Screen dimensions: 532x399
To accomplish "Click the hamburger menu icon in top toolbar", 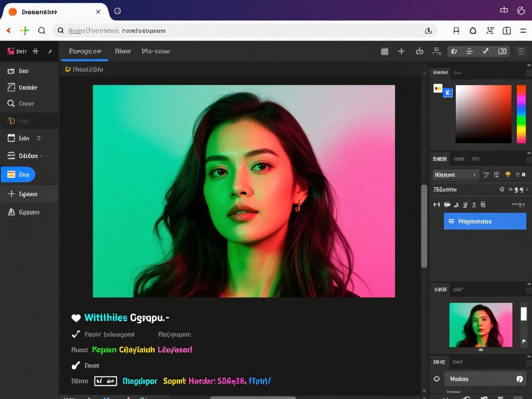I will click(x=521, y=51).
